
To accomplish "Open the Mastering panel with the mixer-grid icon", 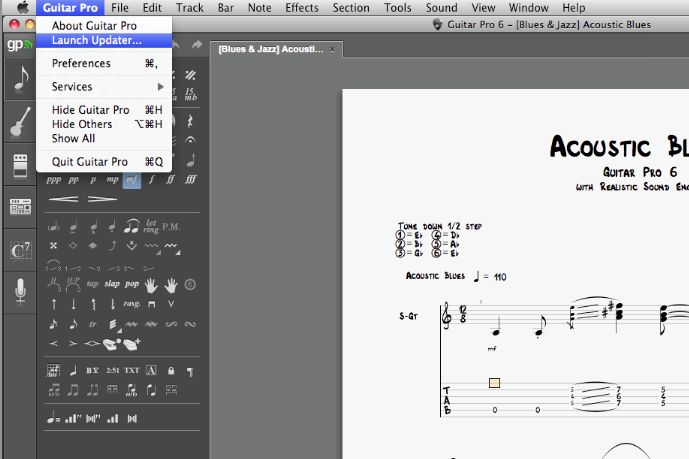I will (x=20, y=207).
